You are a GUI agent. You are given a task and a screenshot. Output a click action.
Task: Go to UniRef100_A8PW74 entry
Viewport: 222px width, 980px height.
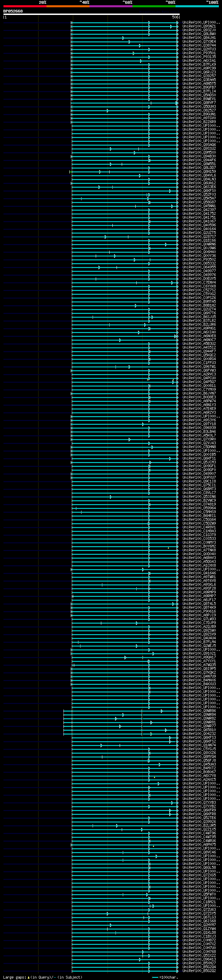point(199,401)
